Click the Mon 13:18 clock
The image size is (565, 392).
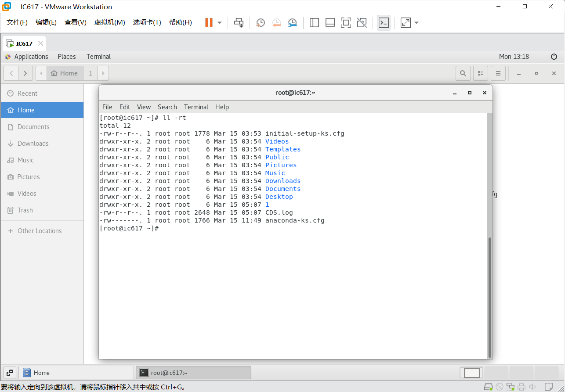[x=514, y=57]
